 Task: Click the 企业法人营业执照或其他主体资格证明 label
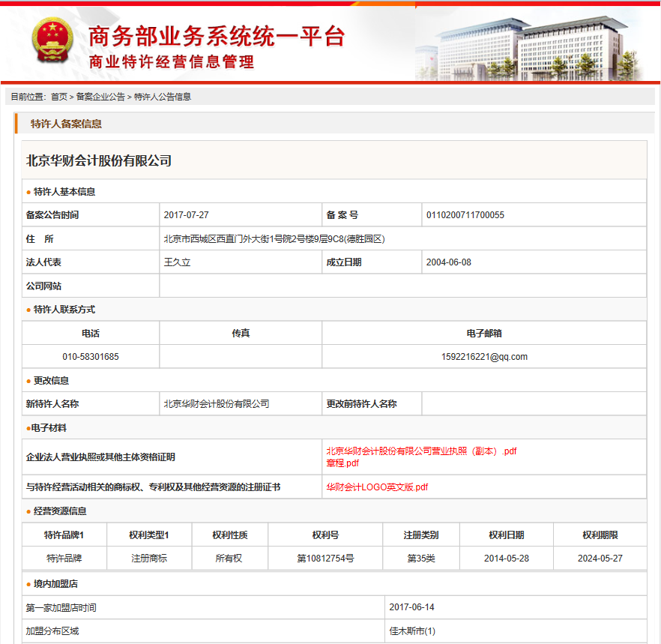click(x=100, y=457)
